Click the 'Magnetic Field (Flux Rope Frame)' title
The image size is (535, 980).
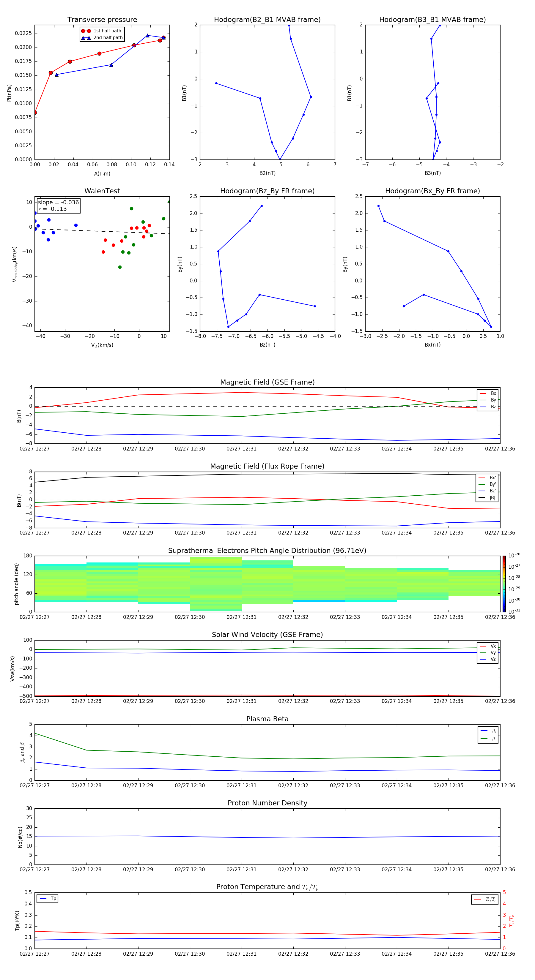click(x=267, y=467)
